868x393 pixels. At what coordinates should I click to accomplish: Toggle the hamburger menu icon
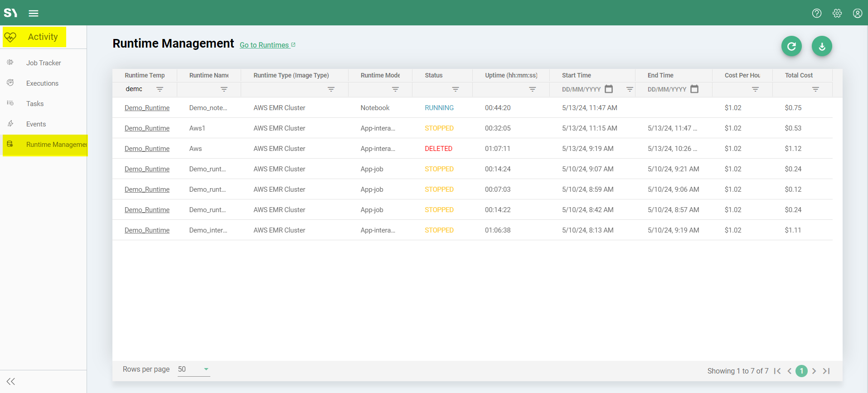pos(34,13)
